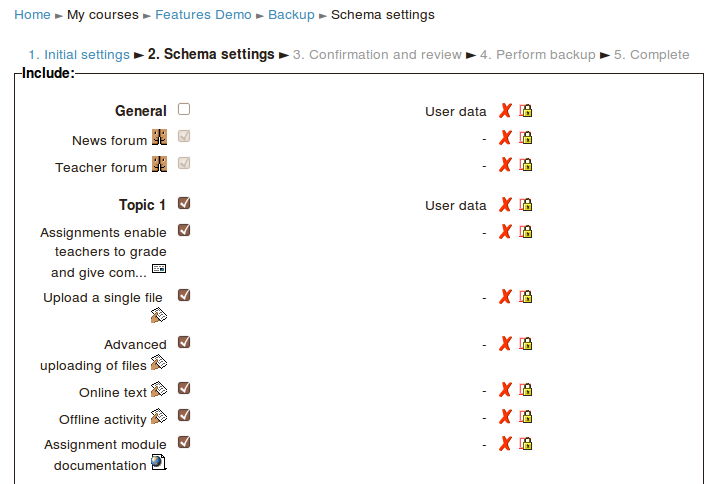Click the lock icon in General row
This screenshot has width=715, height=484.
(526, 111)
